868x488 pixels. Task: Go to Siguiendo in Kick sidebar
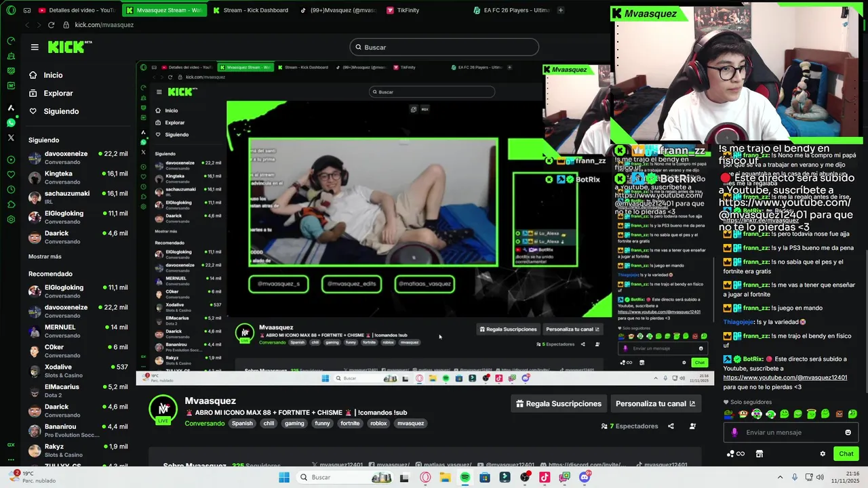pos(54,111)
